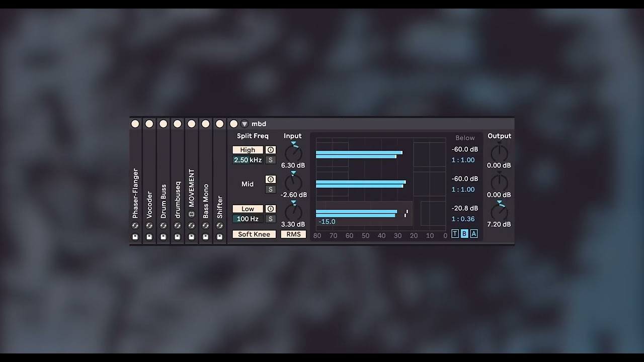Image resolution: width=644 pixels, height=362 pixels.
Task: Toggle the High band on/off button
Action: coord(248,150)
